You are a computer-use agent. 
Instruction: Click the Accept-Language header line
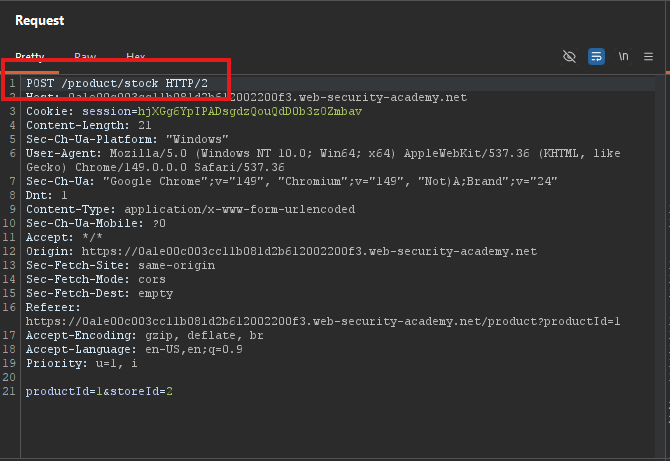pos(134,349)
